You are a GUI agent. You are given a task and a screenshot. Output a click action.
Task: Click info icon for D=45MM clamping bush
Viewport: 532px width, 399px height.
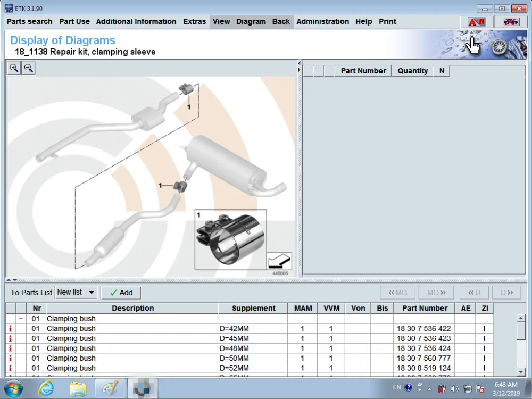(10, 338)
